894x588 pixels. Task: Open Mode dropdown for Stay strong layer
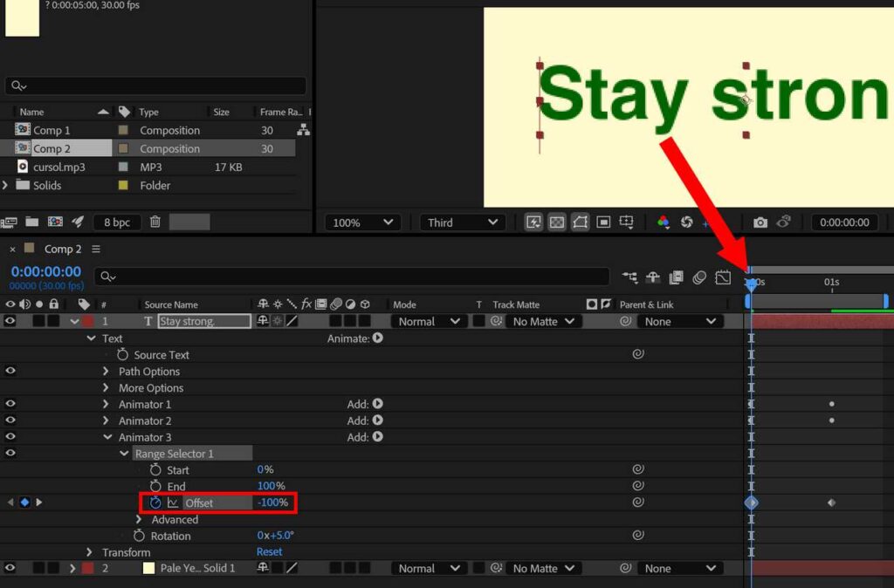click(429, 321)
